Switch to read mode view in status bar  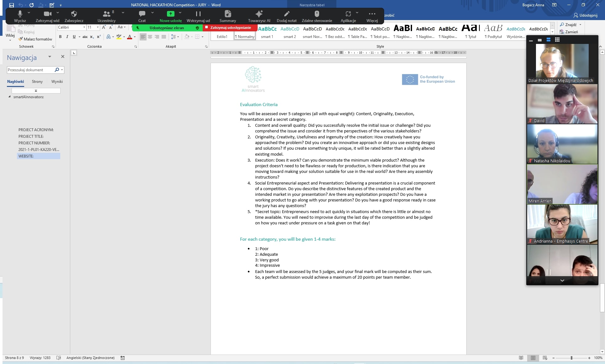tap(521, 358)
